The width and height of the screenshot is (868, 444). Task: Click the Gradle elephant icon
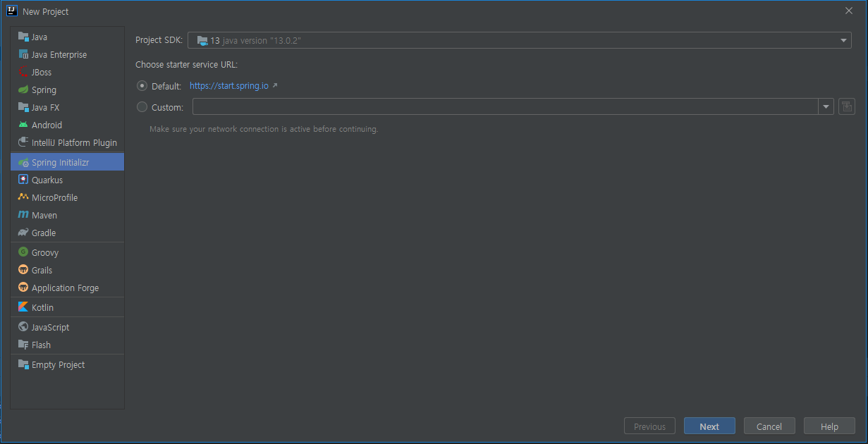coord(23,233)
